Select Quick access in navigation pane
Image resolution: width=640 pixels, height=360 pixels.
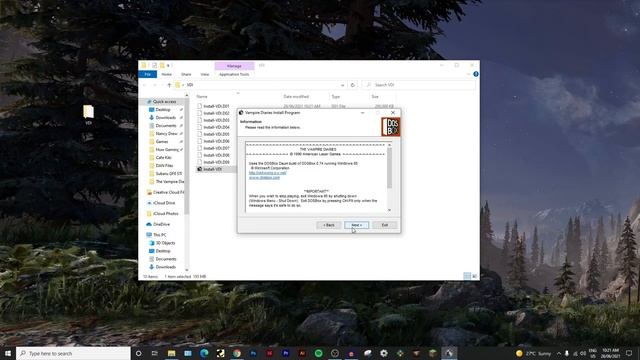click(x=164, y=102)
